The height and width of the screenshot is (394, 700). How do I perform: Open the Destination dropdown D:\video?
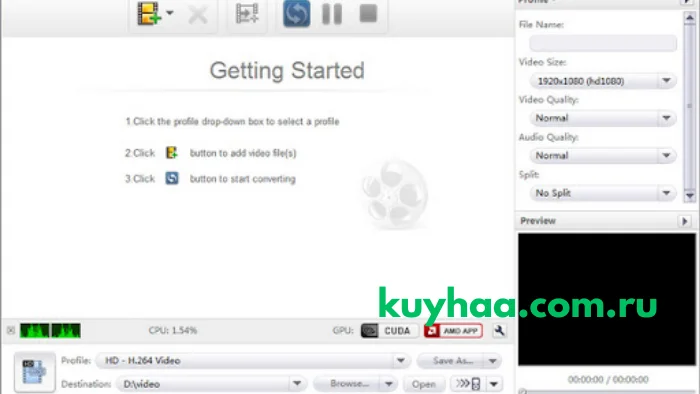point(212,384)
